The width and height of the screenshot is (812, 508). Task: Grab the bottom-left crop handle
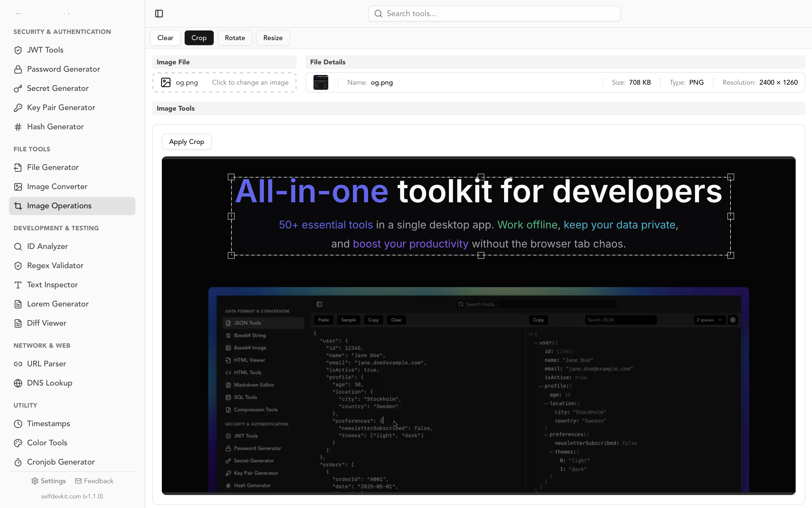click(x=231, y=255)
